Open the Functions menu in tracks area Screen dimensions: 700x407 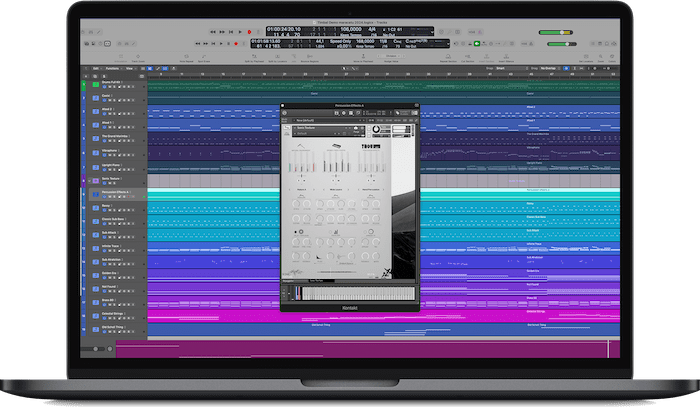coord(112,69)
